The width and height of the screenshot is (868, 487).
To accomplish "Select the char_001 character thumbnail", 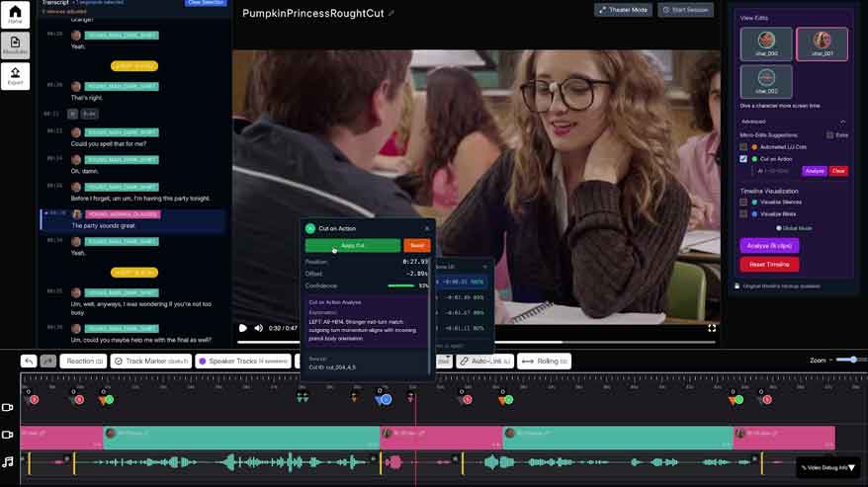I will [x=823, y=43].
